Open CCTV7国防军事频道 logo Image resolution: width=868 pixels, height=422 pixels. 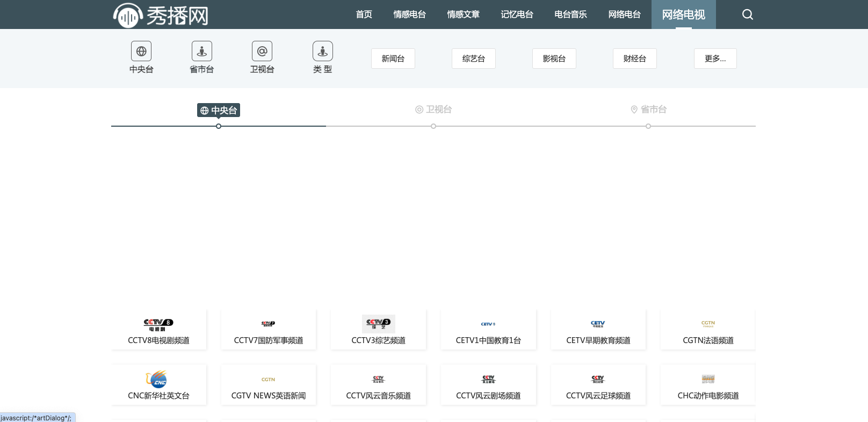pyautogui.click(x=269, y=324)
